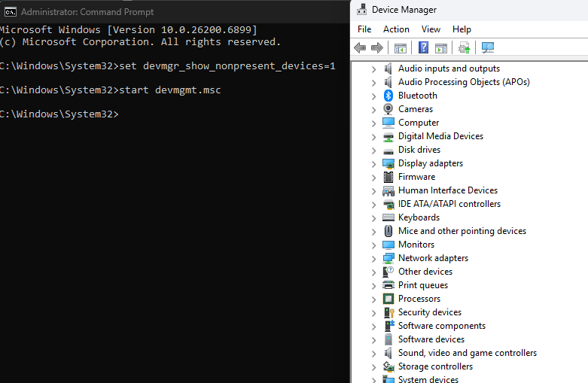The image size is (588, 383).
Task: Click the Forward arrow in Device Manager toolbar
Action: 376,48
